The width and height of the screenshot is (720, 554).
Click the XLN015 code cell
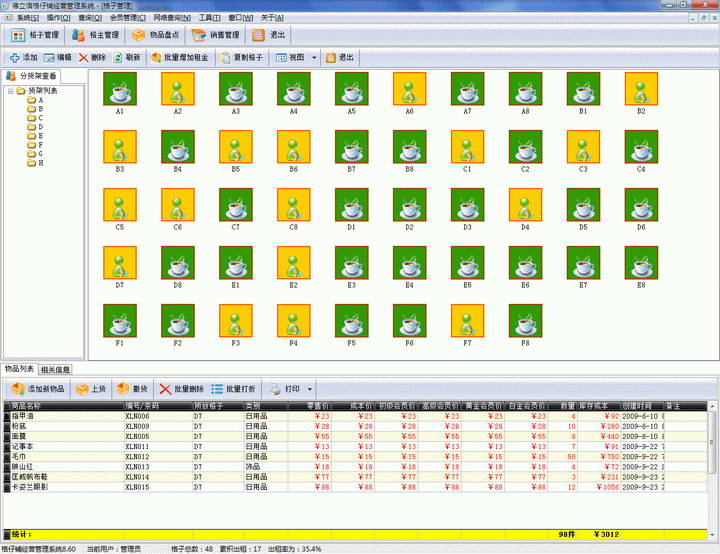click(158, 487)
